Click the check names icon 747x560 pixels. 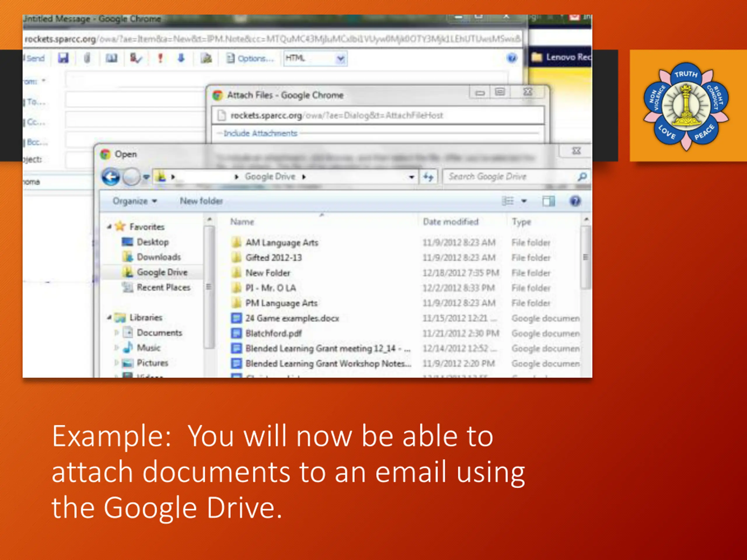[136, 58]
